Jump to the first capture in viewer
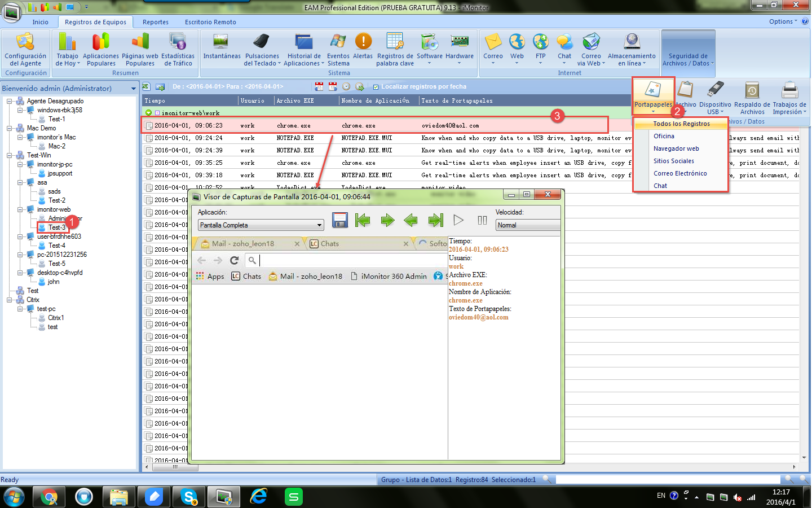Image resolution: width=812 pixels, height=508 pixels. [363, 220]
